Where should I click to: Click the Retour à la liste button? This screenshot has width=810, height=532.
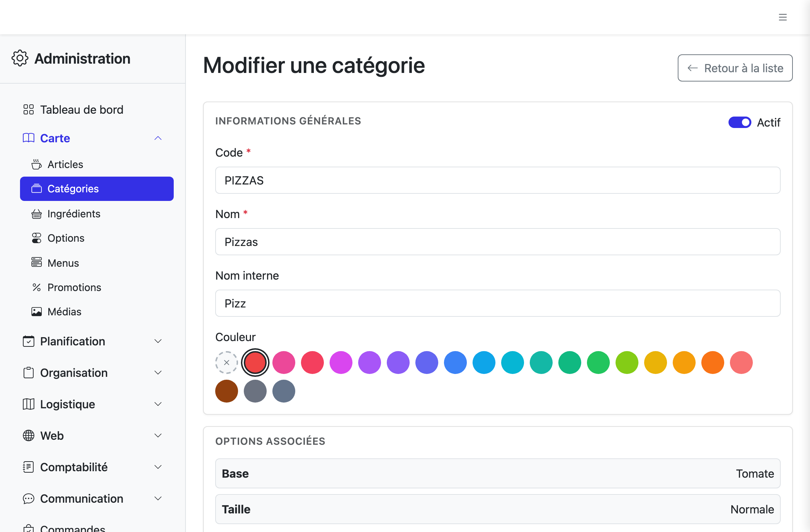(735, 68)
